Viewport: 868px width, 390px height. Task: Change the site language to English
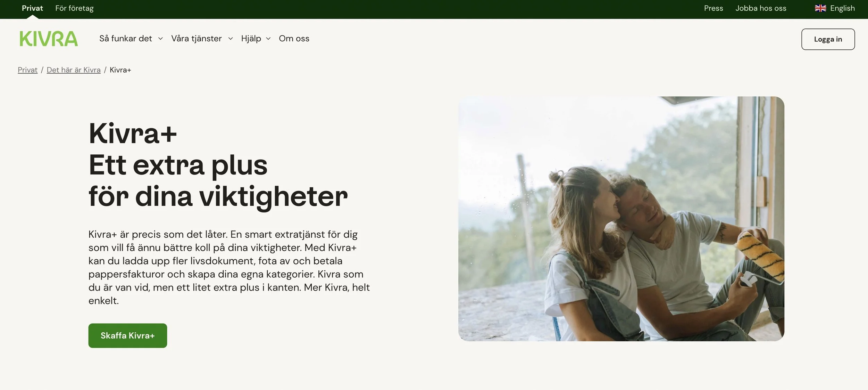point(842,8)
